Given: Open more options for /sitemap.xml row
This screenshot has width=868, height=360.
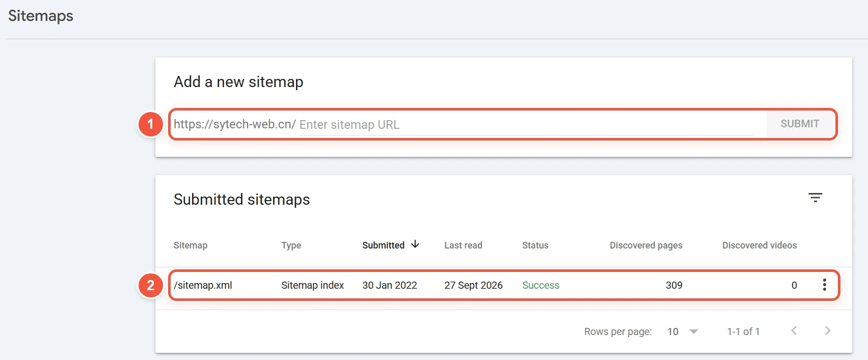Looking at the screenshot, I should point(824,285).
